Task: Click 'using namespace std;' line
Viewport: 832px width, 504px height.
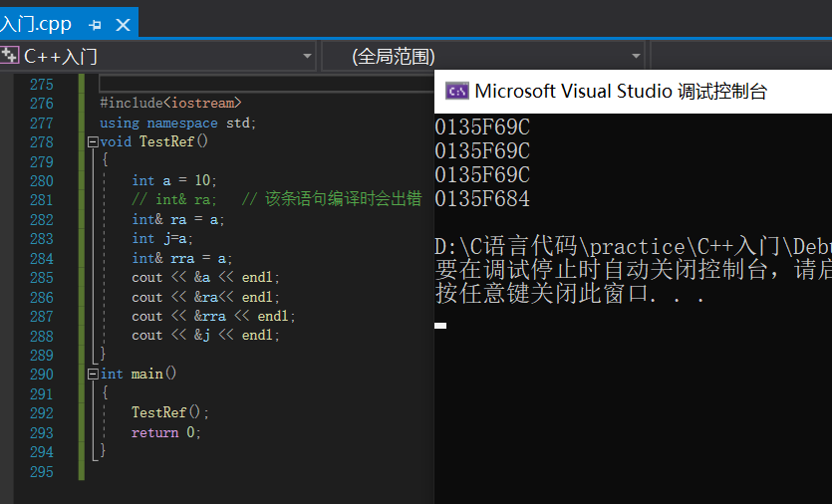Action: [177, 124]
